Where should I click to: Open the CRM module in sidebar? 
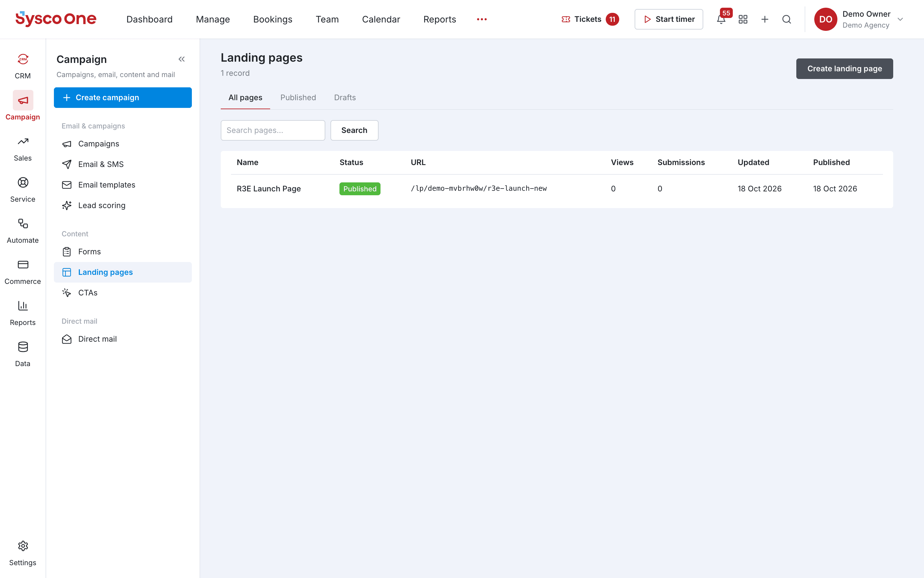tap(22, 66)
